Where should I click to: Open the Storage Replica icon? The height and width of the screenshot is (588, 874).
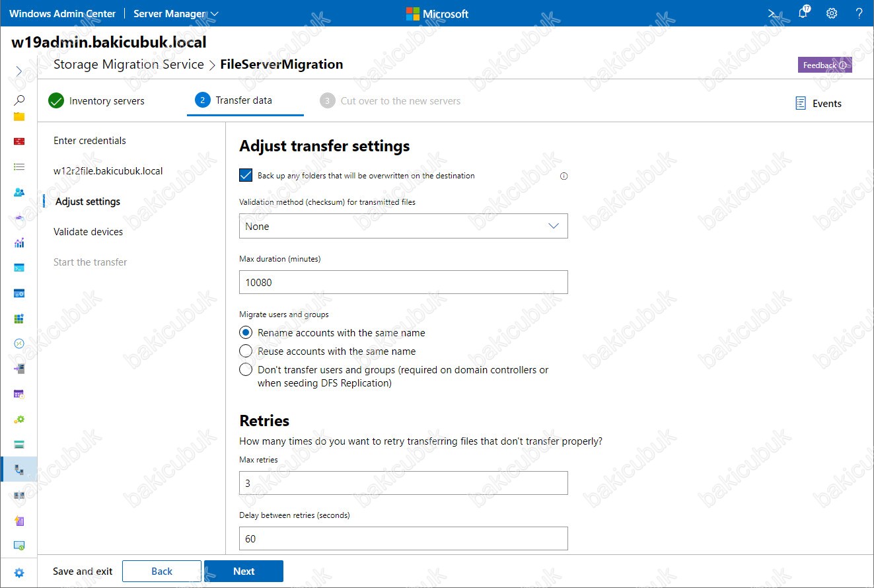pyautogui.click(x=19, y=495)
